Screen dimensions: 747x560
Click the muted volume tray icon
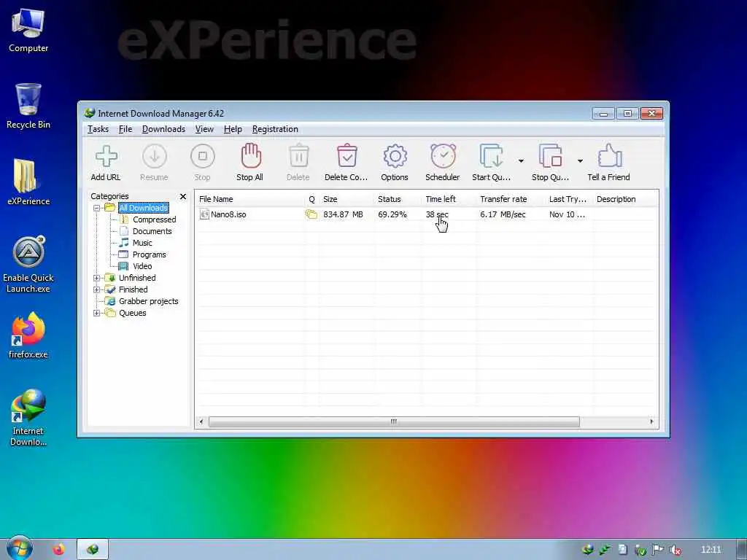click(x=675, y=550)
